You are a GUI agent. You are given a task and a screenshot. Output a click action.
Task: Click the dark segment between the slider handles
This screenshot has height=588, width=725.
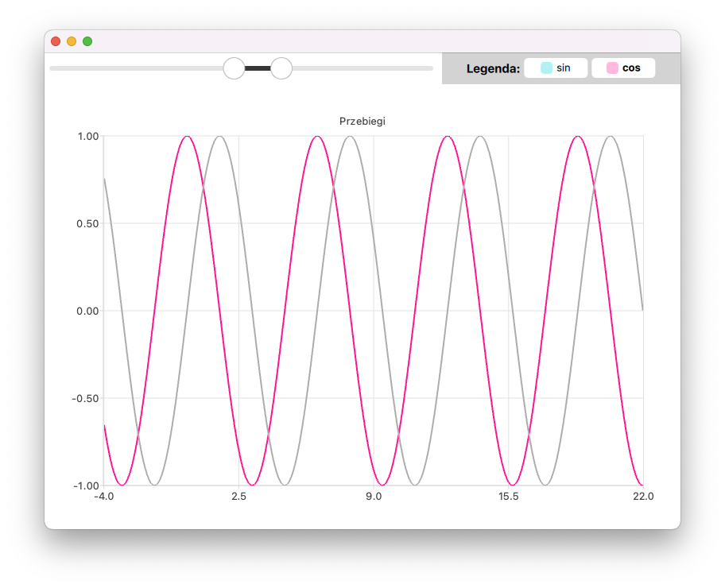(258, 68)
